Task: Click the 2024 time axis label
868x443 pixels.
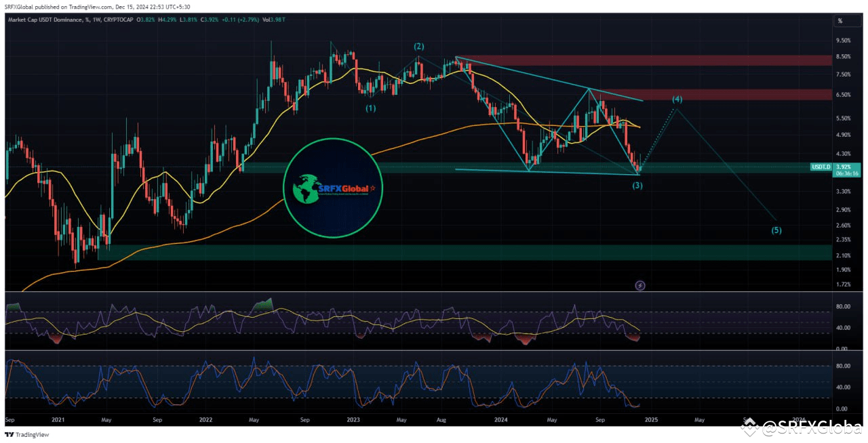Action: point(502,419)
